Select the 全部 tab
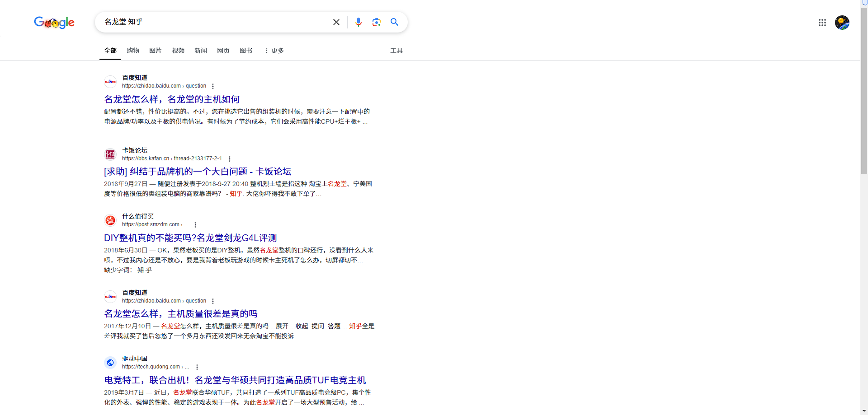 110,51
